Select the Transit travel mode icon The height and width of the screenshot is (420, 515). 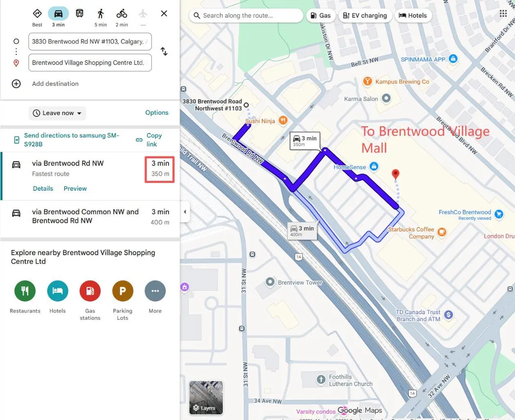(x=79, y=14)
